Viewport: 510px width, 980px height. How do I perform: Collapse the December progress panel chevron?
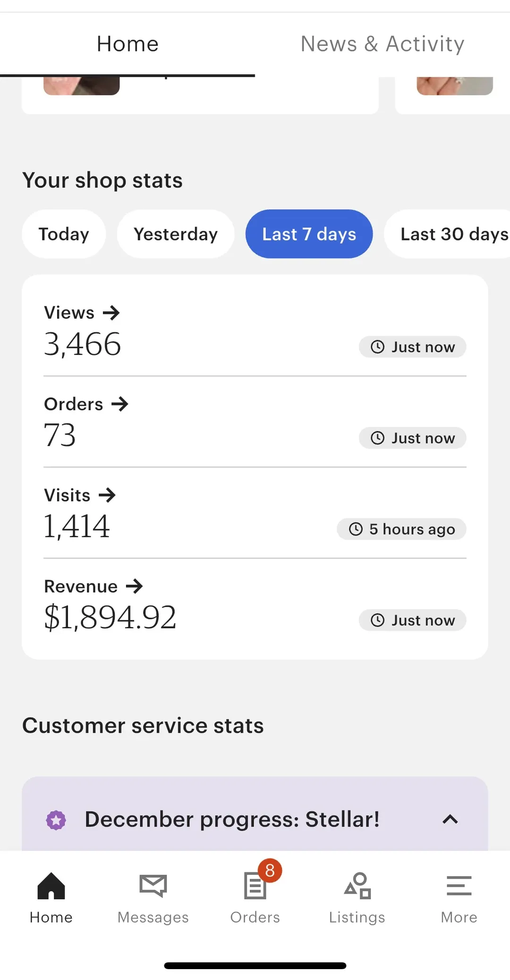[x=450, y=819]
